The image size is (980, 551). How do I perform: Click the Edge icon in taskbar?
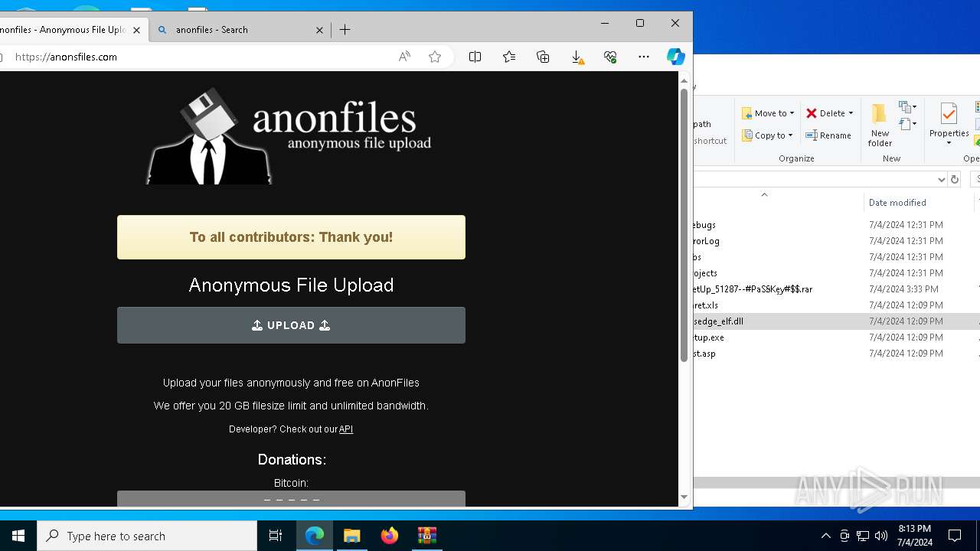315,536
